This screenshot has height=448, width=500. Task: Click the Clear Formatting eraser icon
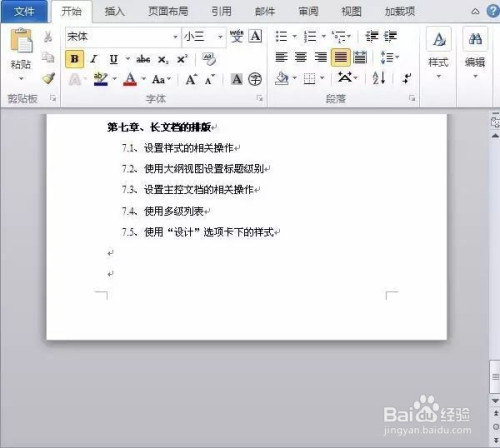(209, 59)
